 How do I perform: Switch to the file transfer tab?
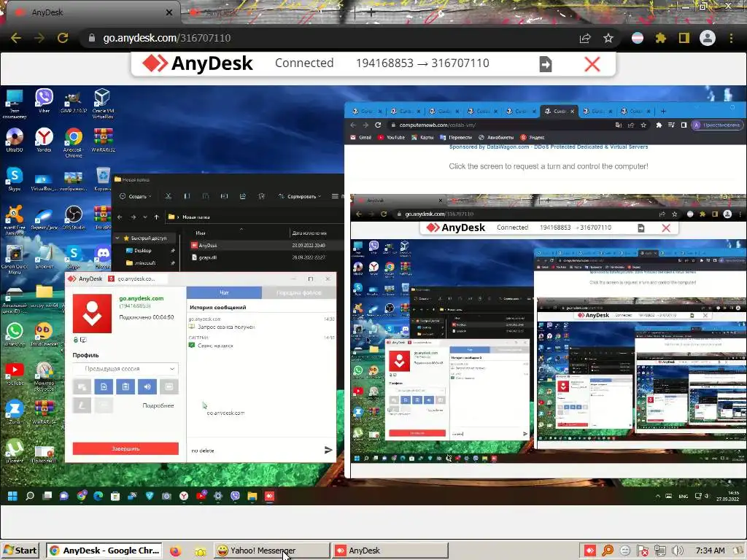tap(298, 292)
